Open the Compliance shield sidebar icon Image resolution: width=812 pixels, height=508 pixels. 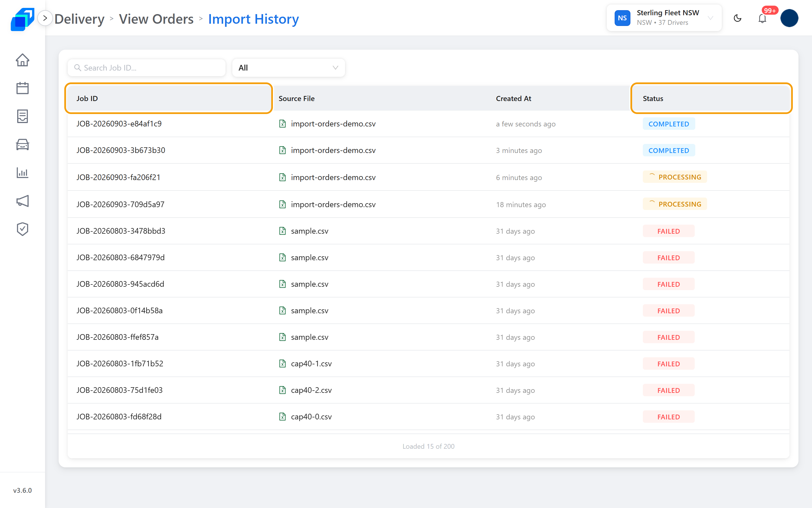click(23, 229)
